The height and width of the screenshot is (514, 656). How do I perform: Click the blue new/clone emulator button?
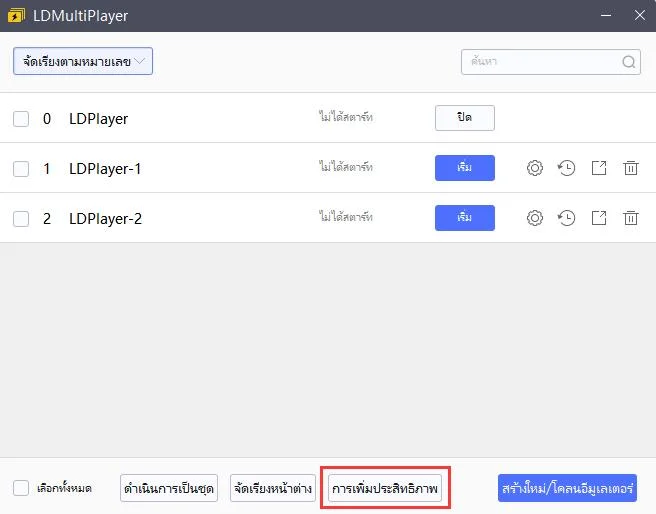567,488
